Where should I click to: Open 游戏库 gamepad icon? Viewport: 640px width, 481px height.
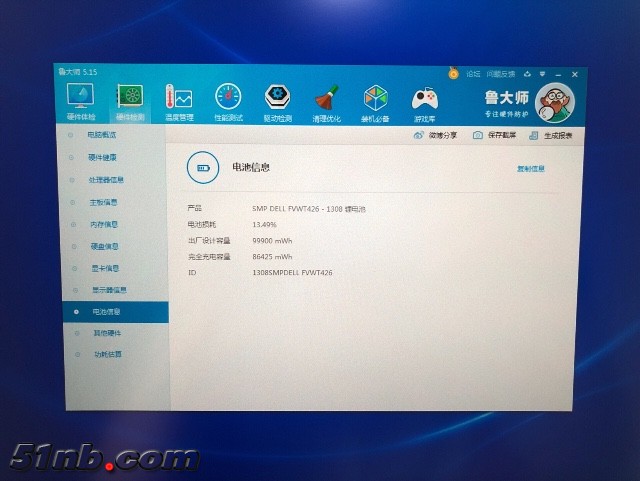coord(424,99)
